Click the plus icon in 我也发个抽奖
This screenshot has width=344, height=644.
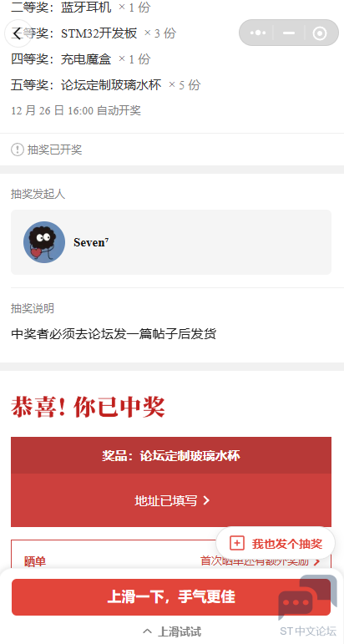click(237, 543)
